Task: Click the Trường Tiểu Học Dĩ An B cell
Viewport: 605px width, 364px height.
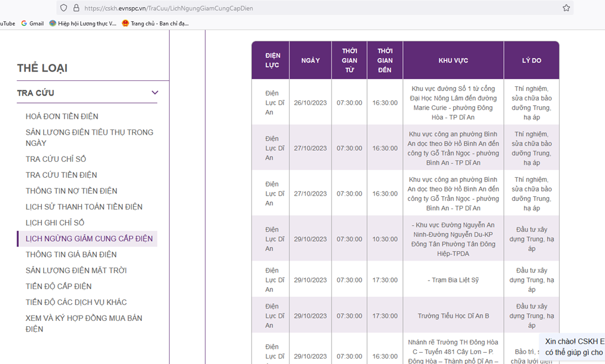Action: (453, 316)
